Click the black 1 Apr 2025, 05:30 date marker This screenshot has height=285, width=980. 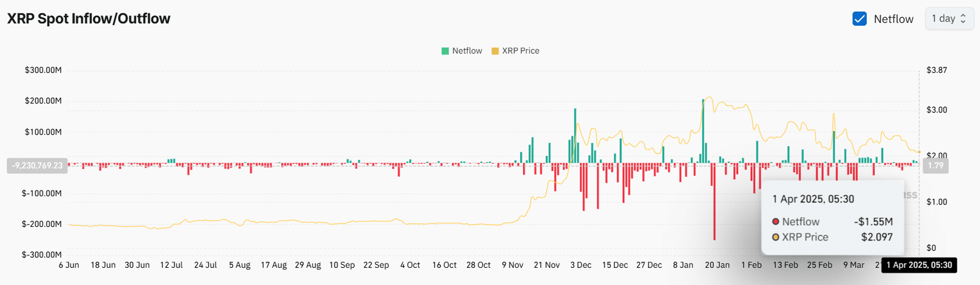919,265
